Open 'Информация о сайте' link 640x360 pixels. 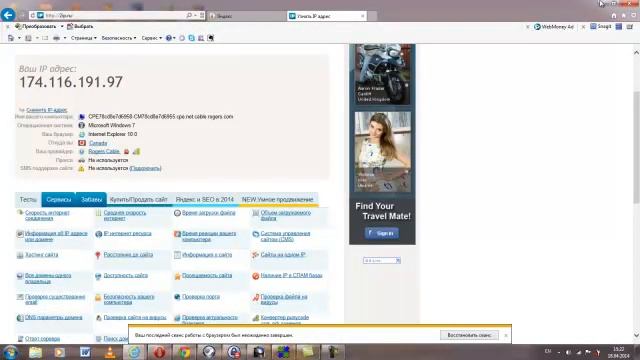tap(207, 255)
